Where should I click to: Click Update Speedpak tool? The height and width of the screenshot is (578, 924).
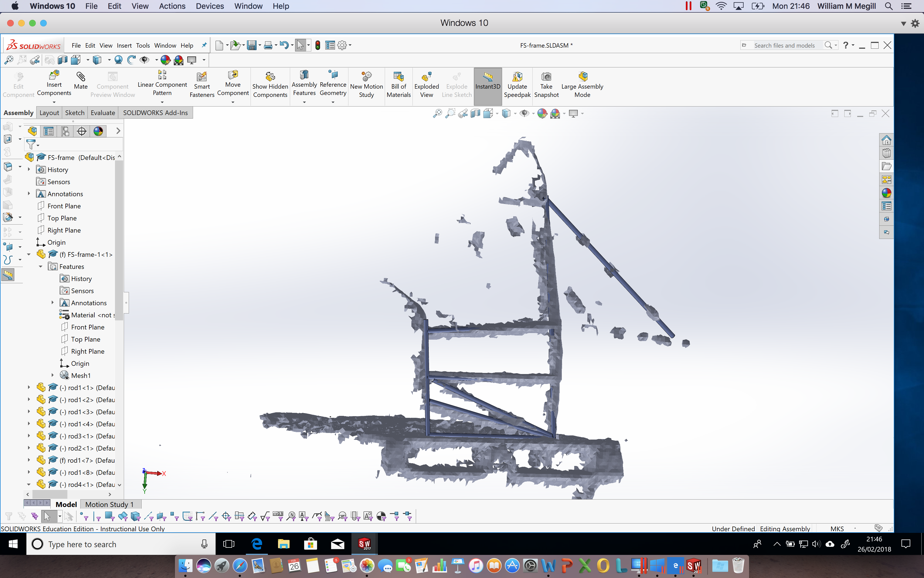point(517,85)
